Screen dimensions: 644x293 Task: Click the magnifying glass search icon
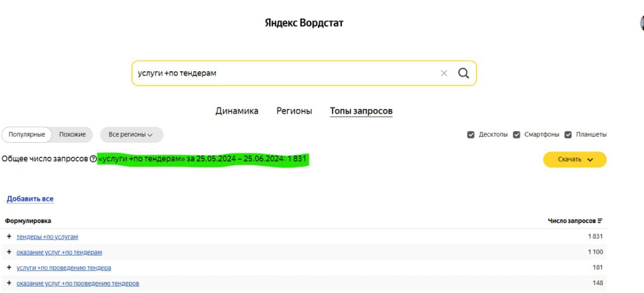click(464, 74)
